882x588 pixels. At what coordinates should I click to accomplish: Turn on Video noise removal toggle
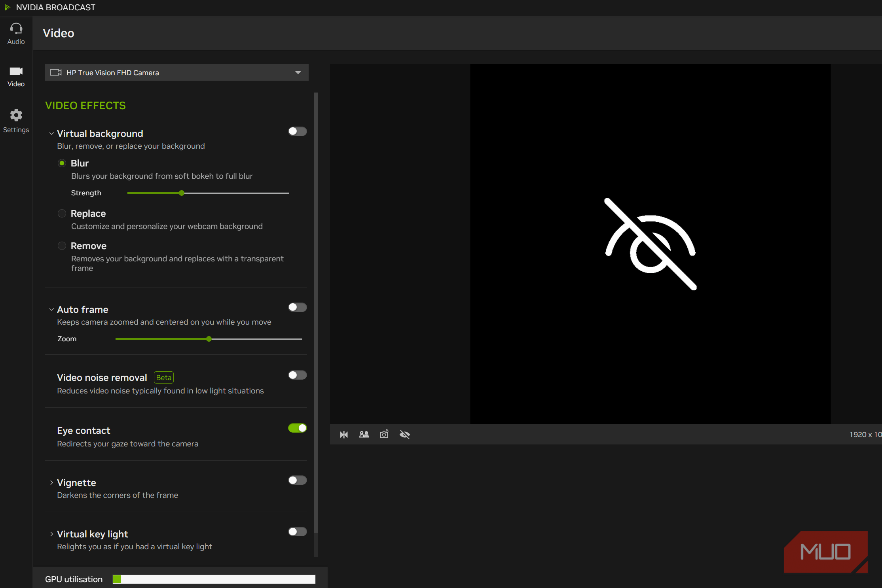click(298, 375)
